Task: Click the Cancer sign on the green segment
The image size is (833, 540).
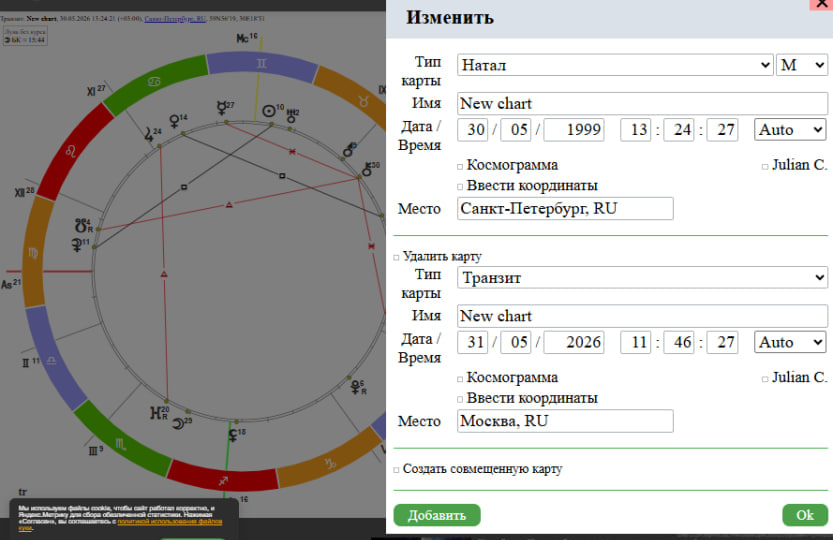Action: coord(154,81)
